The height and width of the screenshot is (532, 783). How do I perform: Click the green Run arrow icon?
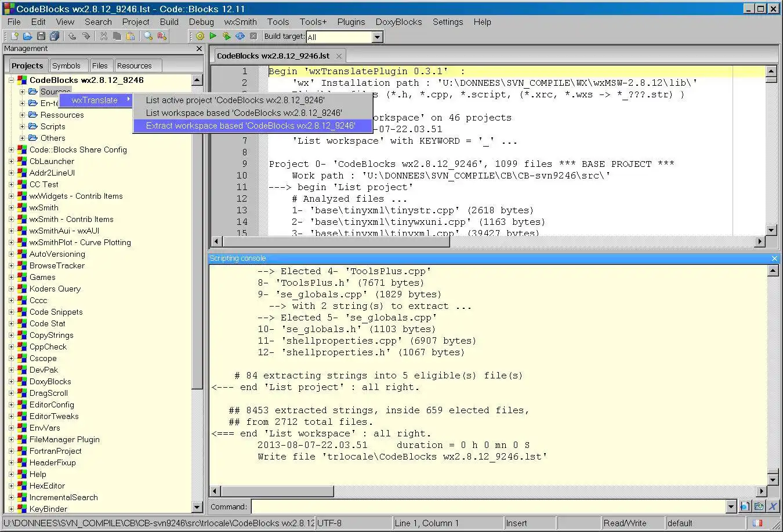tap(213, 36)
